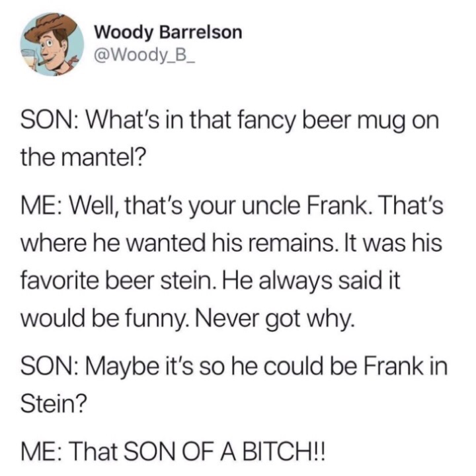Click the second 'SON:' label before Maybe

point(51,367)
